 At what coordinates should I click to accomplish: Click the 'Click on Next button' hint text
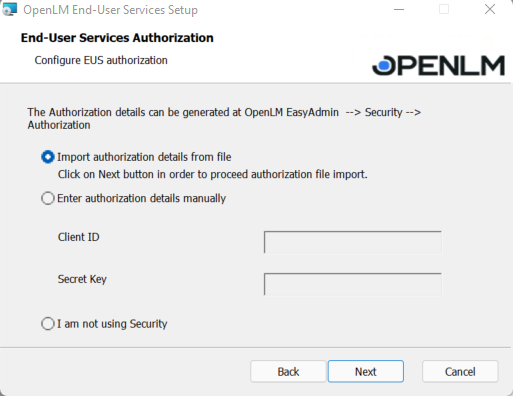213,174
